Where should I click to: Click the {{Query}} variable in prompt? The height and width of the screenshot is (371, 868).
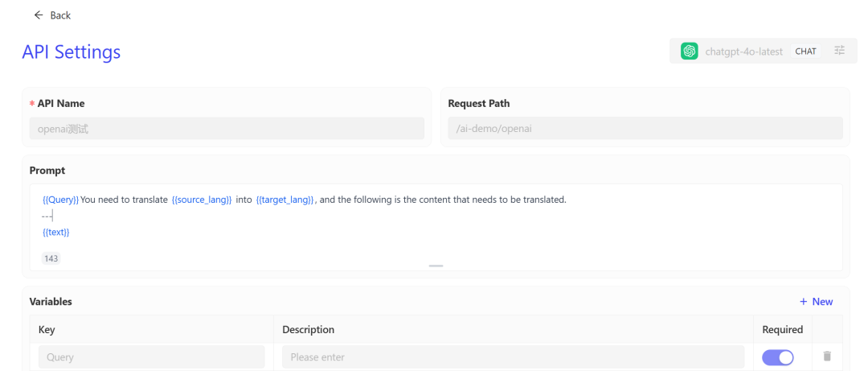tap(60, 200)
